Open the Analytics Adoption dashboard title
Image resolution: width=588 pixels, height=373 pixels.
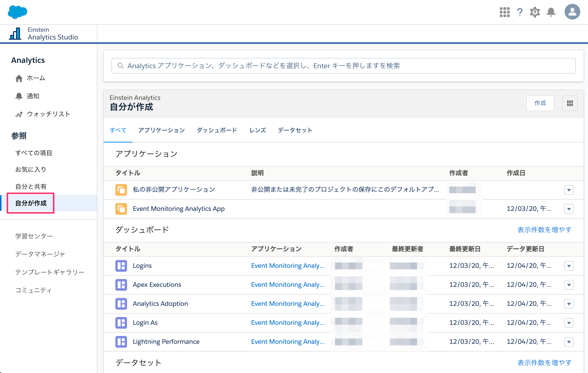coord(160,304)
